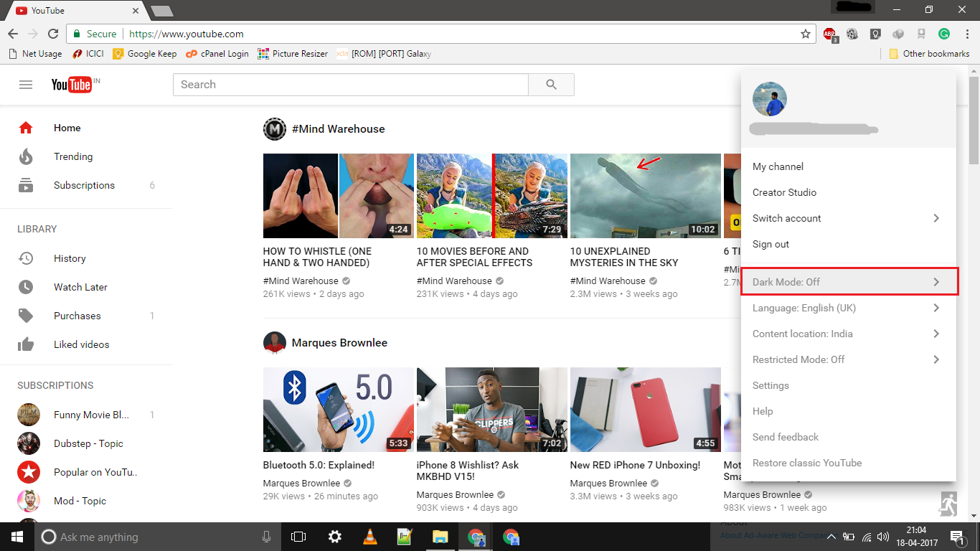Screen dimensions: 980x551
Task: Click the Grammarly extension icon
Action: click(944, 34)
